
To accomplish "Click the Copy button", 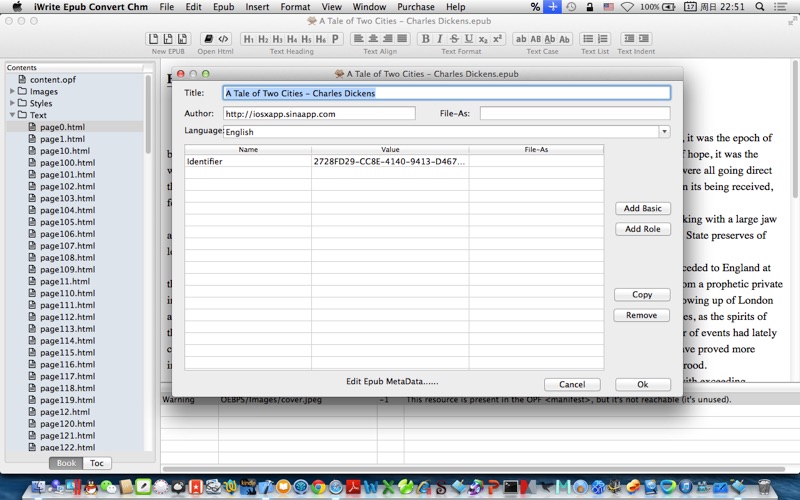I will pos(642,294).
